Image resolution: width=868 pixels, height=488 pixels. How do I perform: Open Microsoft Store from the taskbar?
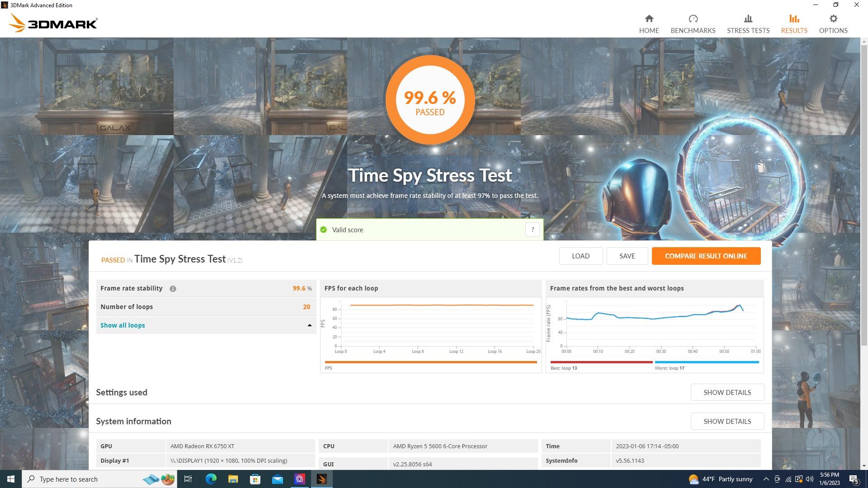[x=255, y=479]
